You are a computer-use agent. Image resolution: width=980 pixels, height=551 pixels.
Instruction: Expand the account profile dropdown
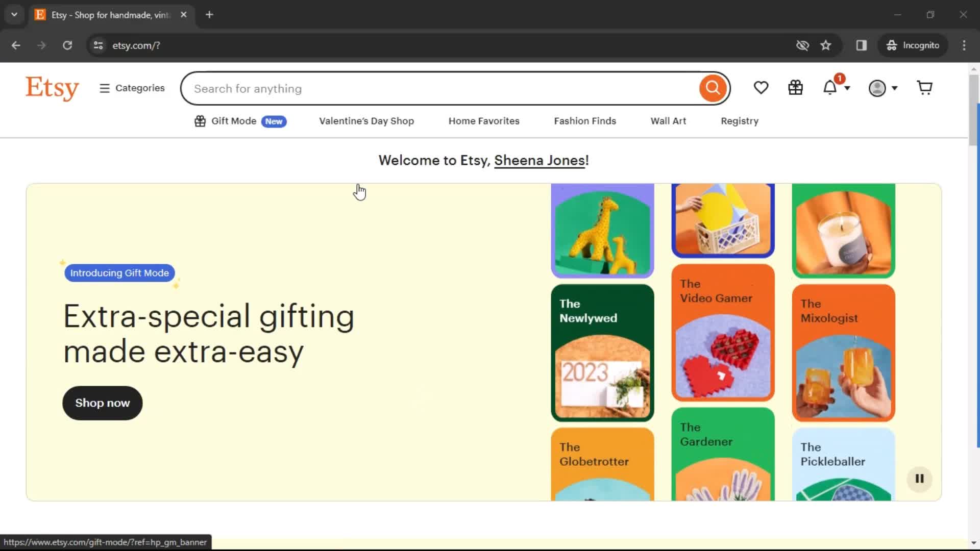point(884,88)
